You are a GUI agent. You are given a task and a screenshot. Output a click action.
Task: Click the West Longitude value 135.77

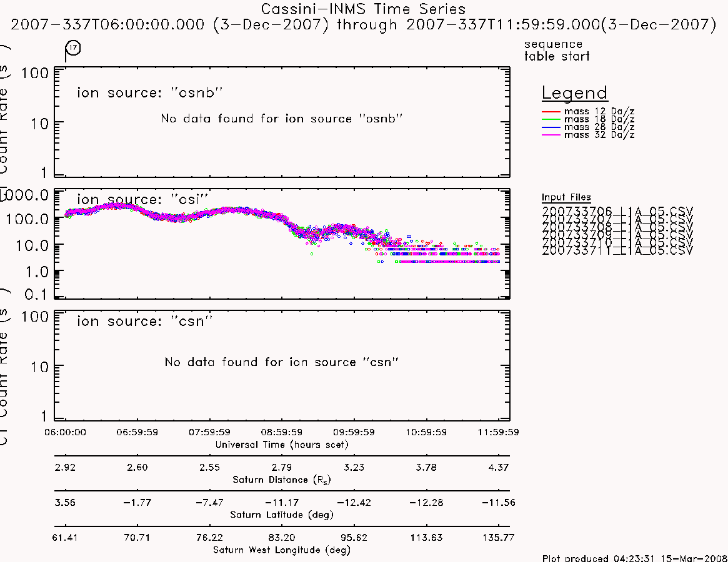[498, 538]
